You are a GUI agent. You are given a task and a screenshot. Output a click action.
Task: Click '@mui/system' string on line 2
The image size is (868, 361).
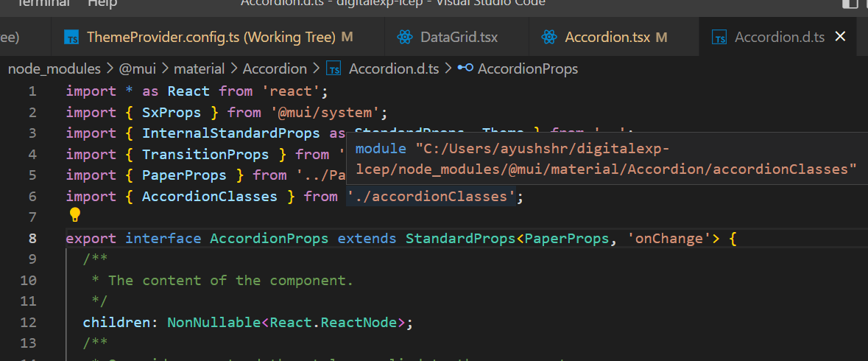click(324, 113)
